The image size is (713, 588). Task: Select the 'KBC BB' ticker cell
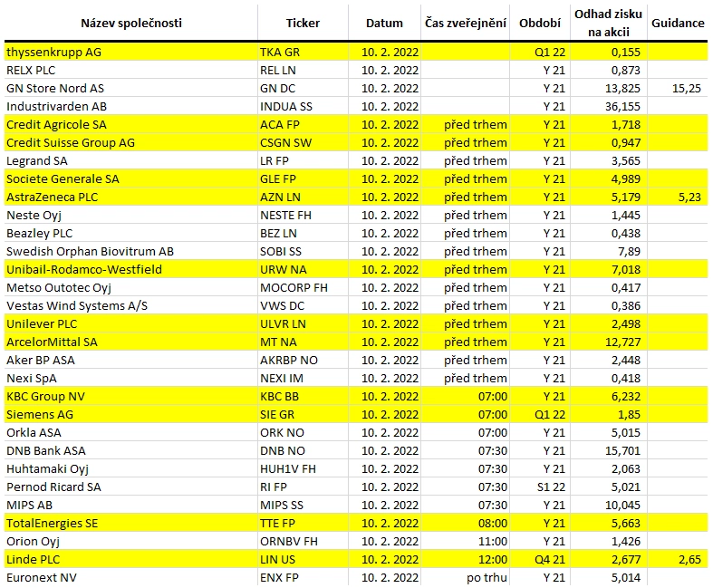pos(303,397)
